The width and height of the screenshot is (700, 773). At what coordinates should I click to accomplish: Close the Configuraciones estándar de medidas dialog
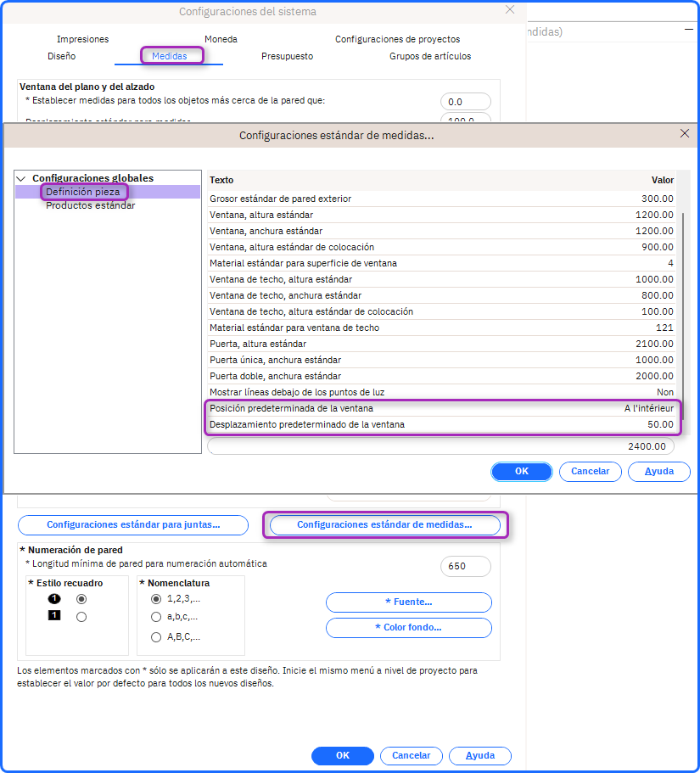tap(684, 133)
